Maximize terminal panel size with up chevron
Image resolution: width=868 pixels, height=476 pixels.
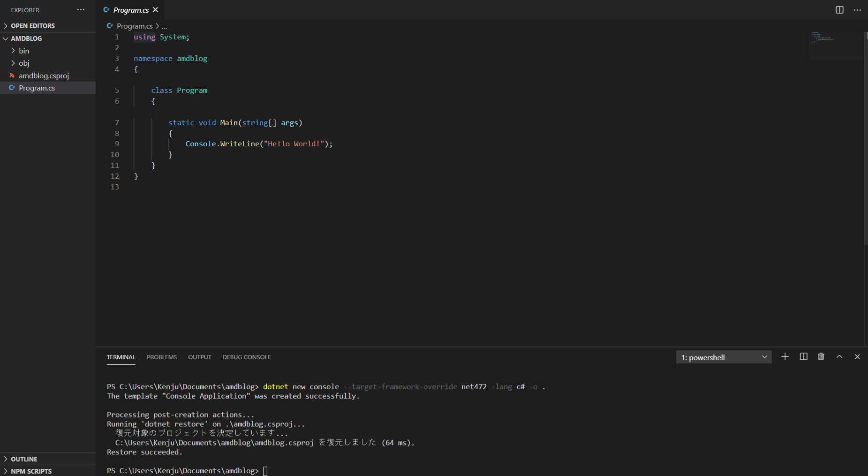pyautogui.click(x=839, y=357)
